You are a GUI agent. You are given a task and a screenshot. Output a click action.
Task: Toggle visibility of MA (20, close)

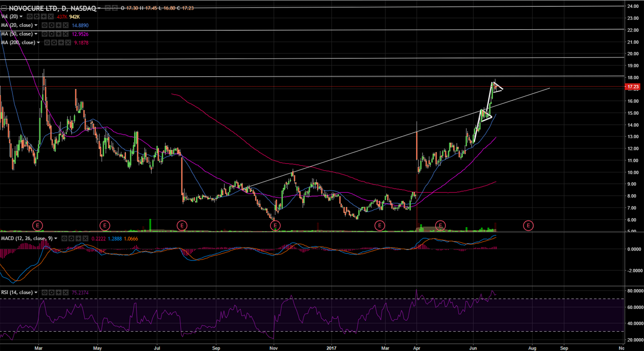(x=45, y=25)
